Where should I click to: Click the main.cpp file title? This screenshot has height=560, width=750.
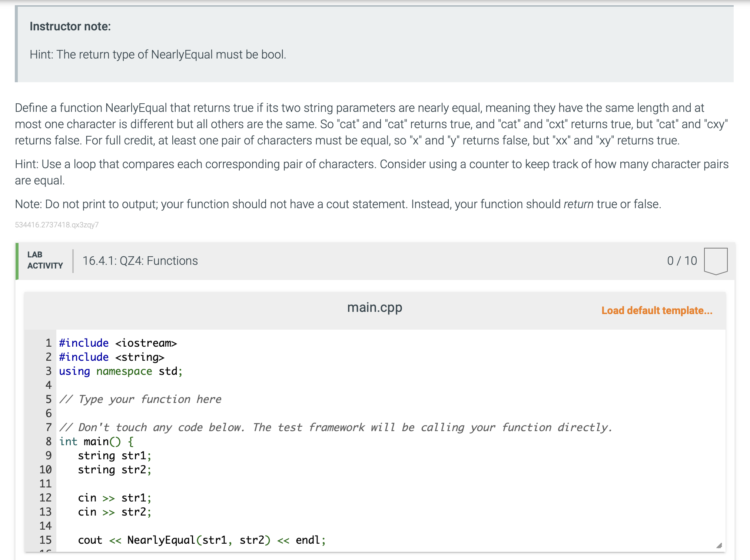point(375,307)
